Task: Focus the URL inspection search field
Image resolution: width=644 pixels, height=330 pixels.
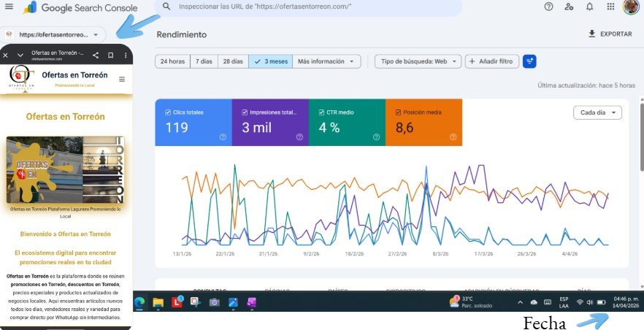Action: pos(308,7)
